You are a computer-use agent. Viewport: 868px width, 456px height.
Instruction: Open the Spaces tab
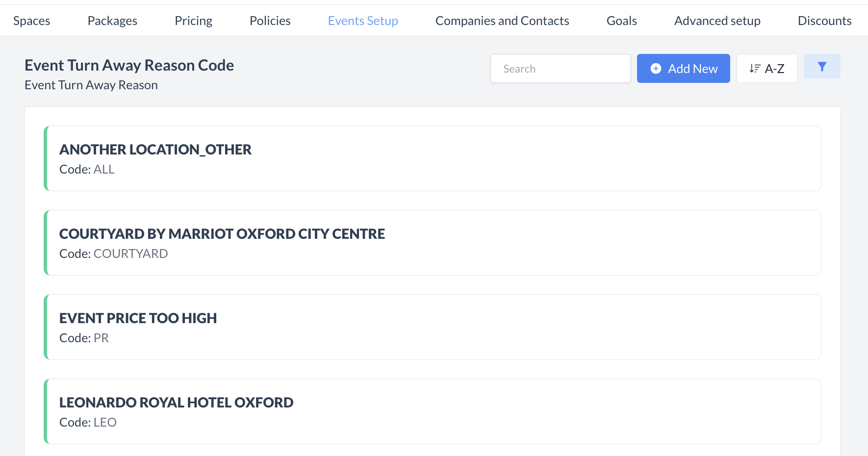pyautogui.click(x=32, y=21)
